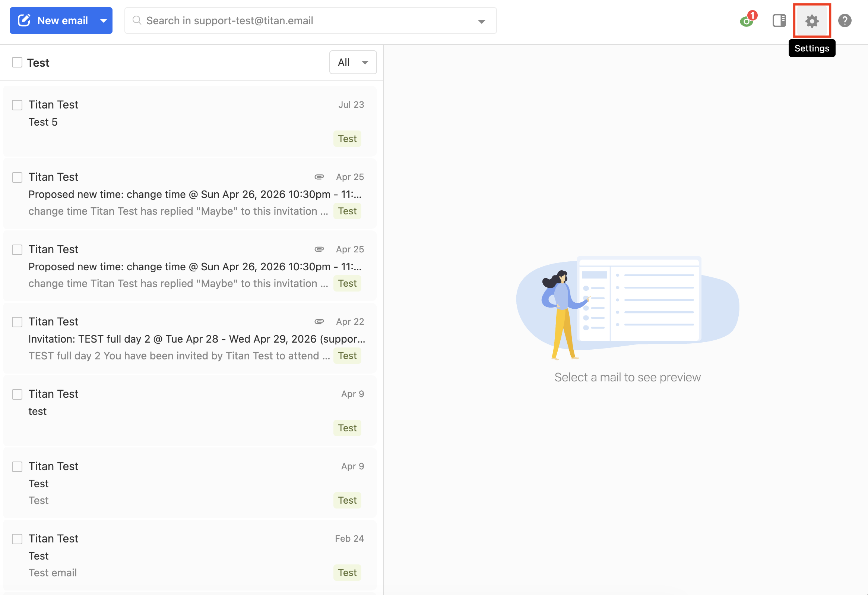Click the compose pencil icon in New email

[x=24, y=20]
